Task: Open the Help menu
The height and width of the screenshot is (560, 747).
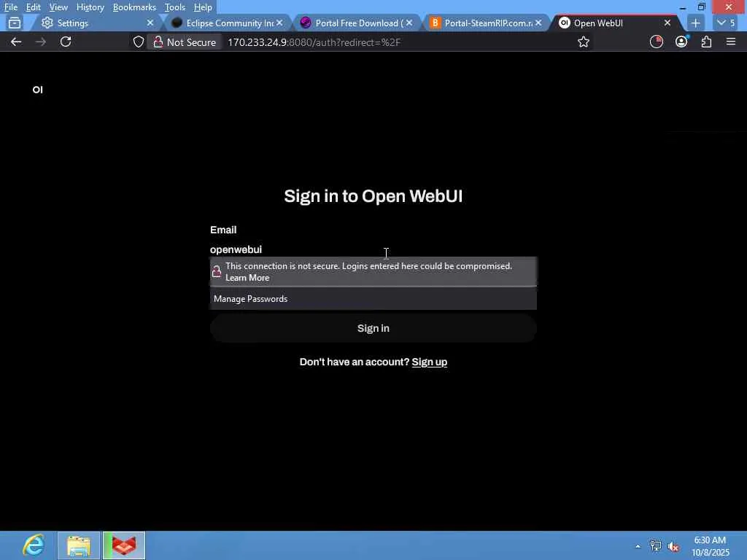Action: [x=203, y=7]
